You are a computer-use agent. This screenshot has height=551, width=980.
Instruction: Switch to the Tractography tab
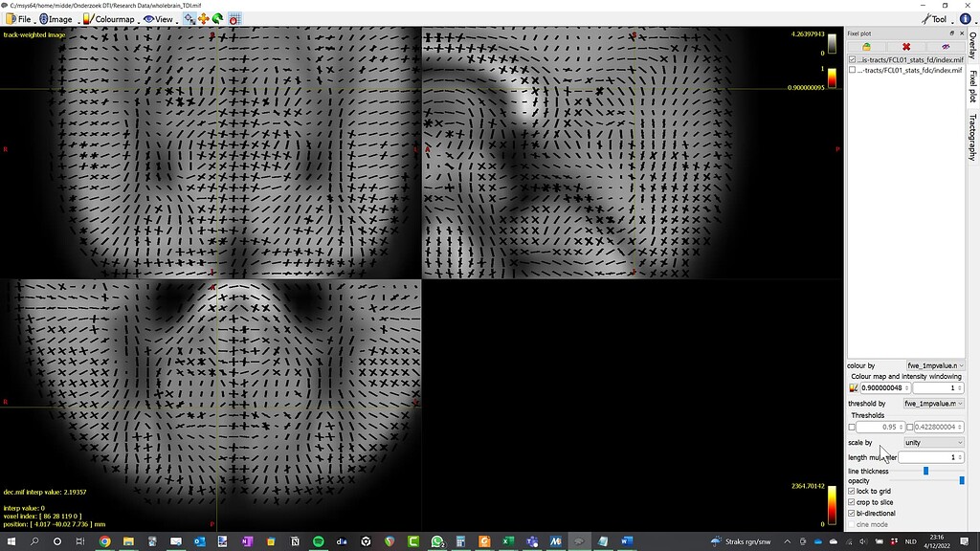coord(972,137)
